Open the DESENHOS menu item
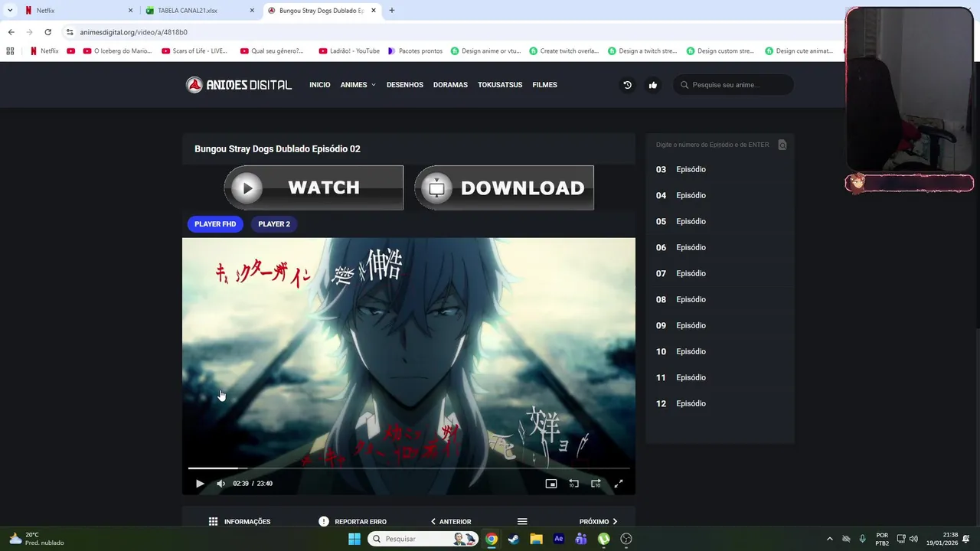 coord(405,85)
